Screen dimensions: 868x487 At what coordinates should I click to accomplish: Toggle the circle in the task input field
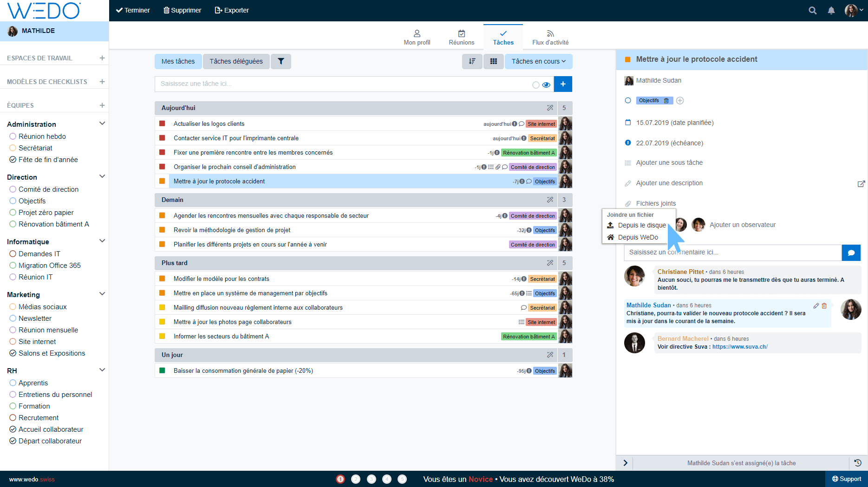(x=535, y=85)
